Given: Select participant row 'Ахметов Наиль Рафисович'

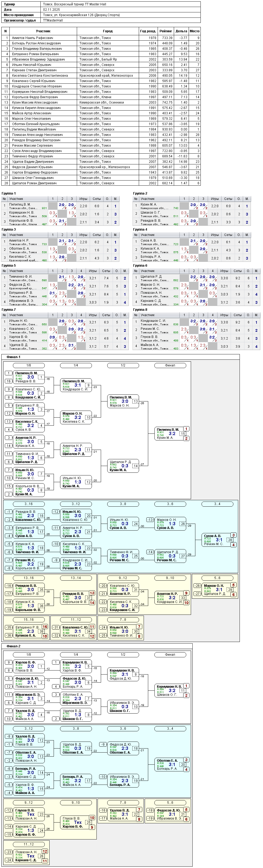Looking at the screenshot, I should click(101, 38).
